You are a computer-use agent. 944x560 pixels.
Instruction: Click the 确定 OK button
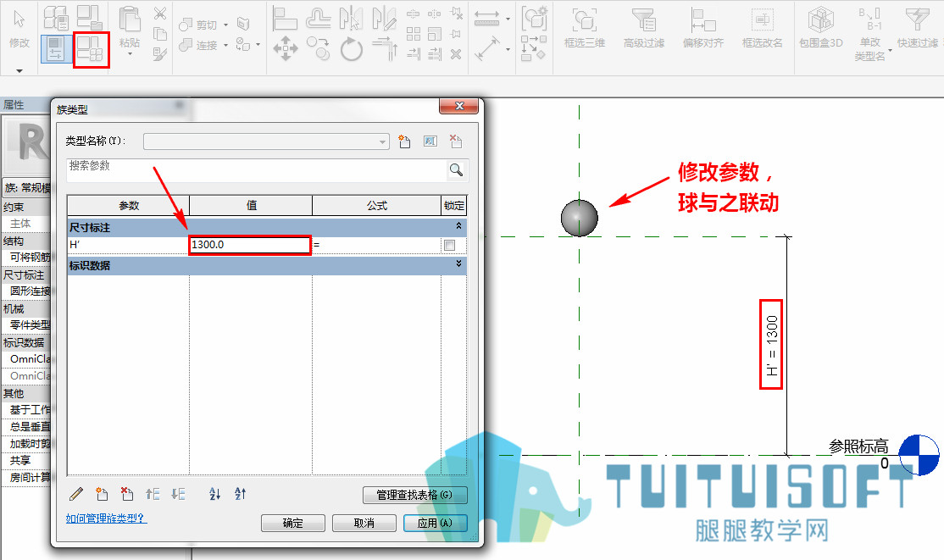point(292,523)
